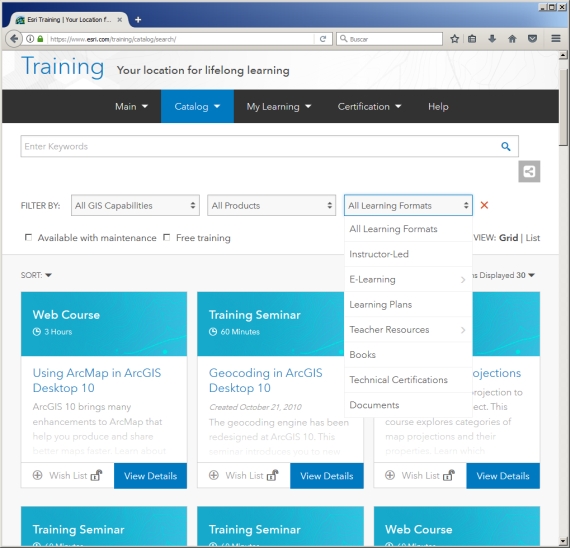This screenshot has width=570, height=548.
Task: Click the Training Seminar 60 Minutes banner
Action: [x=270, y=324]
